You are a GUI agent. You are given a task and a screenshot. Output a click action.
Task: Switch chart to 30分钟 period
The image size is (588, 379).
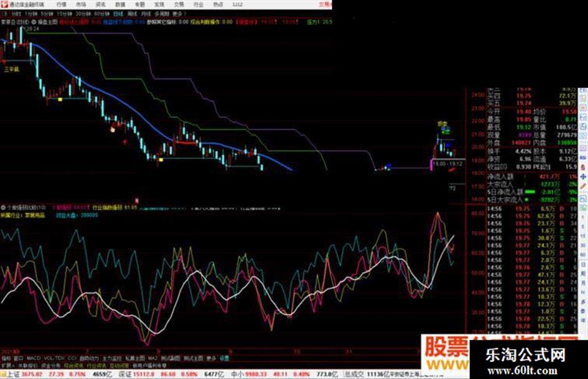[83, 14]
